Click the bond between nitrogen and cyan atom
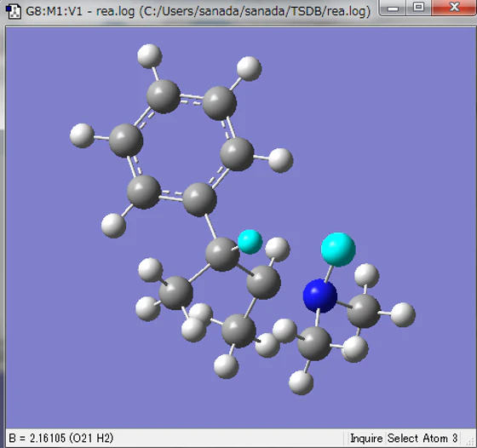The height and width of the screenshot is (448, 477). [329, 273]
